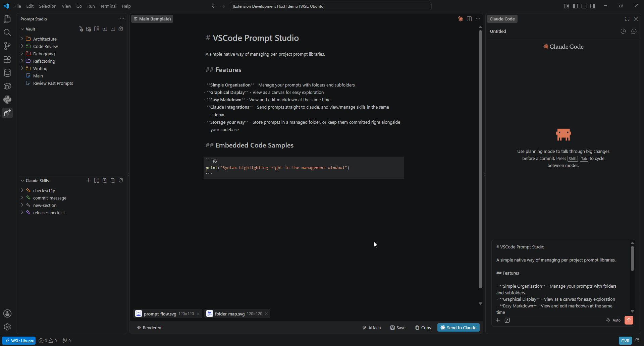The width and height of the screenshot is (644, 346).
Task: Click the Claude starburst icon in editor toolbar
Action: click(x=461, y=19)
